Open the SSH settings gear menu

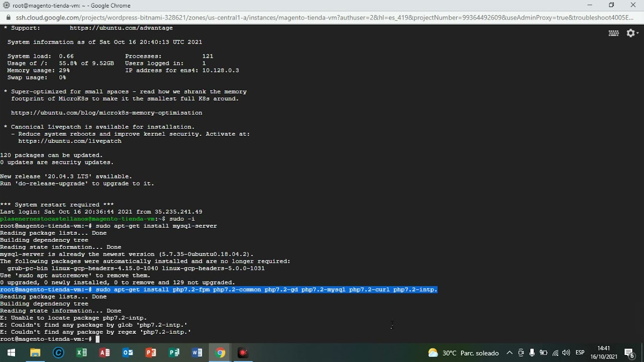(x=632, y=33)
